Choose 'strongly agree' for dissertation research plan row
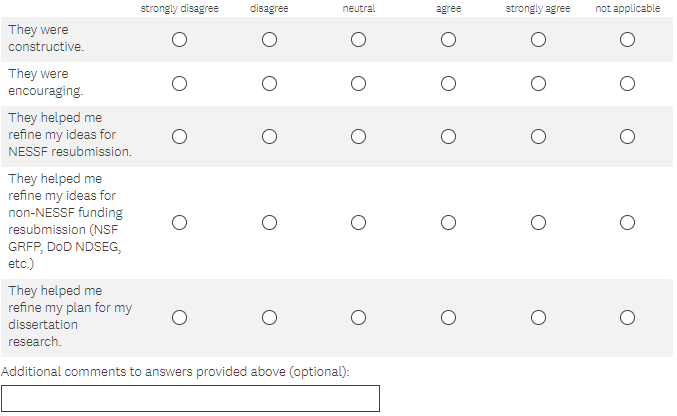Screen dimensions: 677x416 coord(538,318)
